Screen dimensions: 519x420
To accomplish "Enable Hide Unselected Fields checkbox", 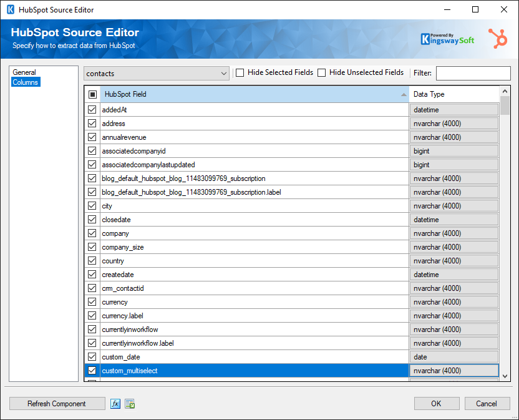I will 322,72.
